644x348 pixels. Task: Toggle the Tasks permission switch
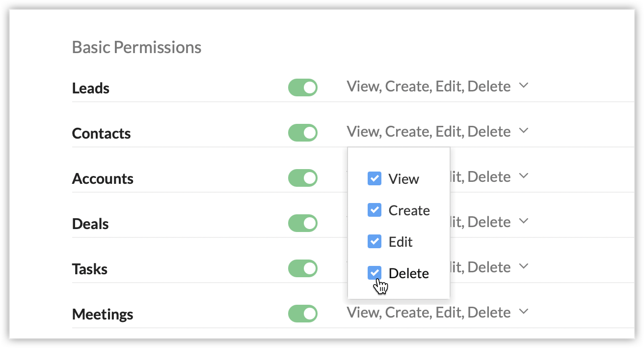[x=303, y=268]
